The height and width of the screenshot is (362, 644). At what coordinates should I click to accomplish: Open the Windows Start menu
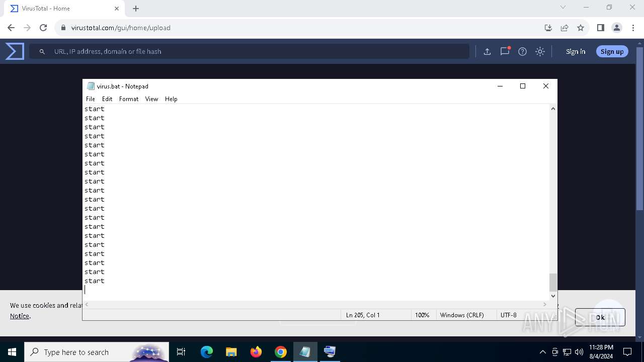[x=12, y=352]
